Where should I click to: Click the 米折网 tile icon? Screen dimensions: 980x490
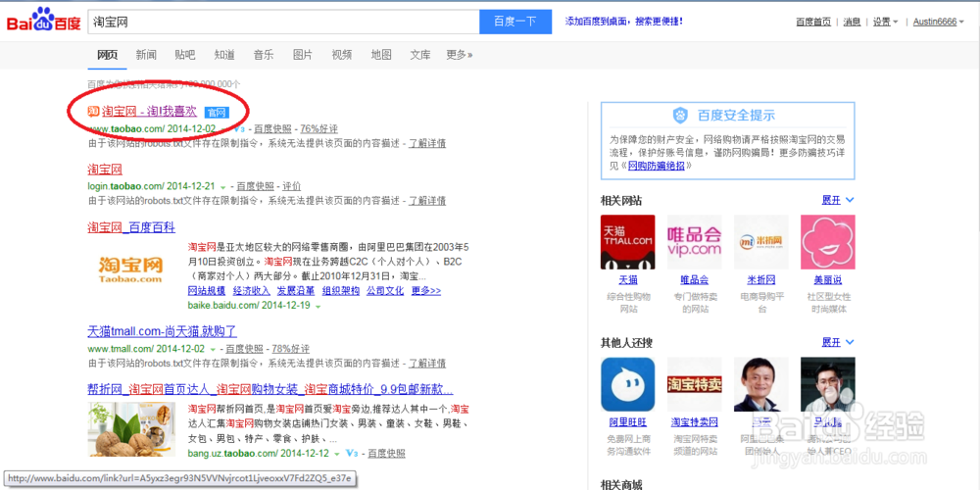(761, 242)
